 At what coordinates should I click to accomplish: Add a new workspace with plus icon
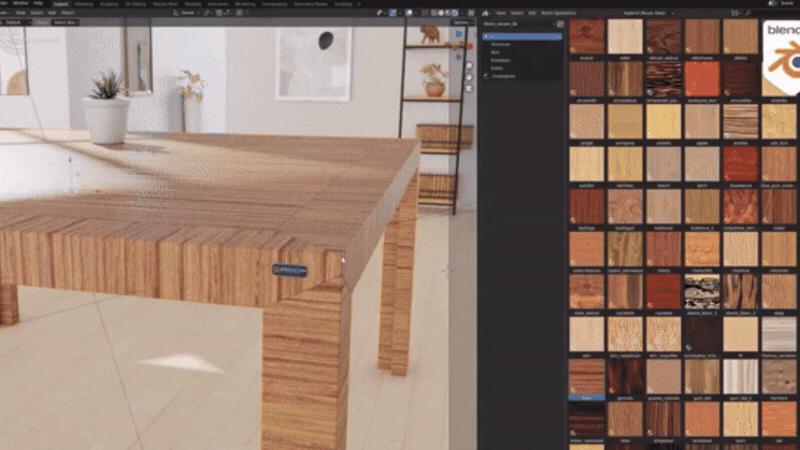point(359,4)
